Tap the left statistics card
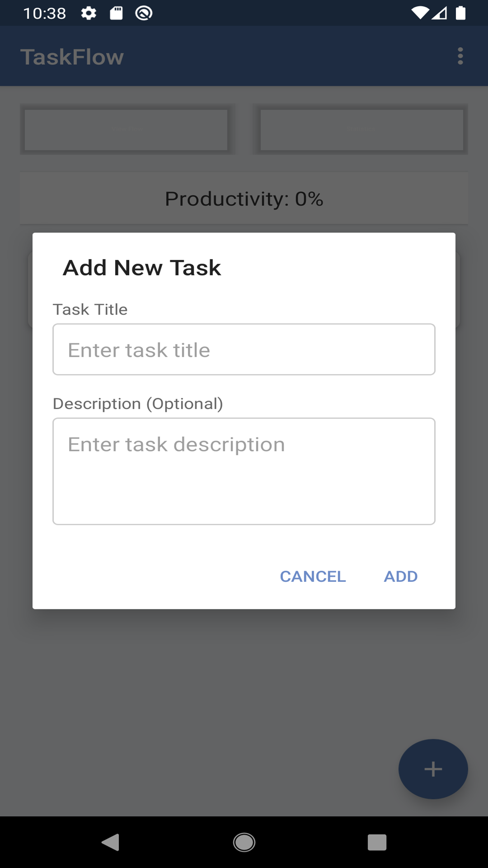The image size is (488, 868). click(126, 130)
